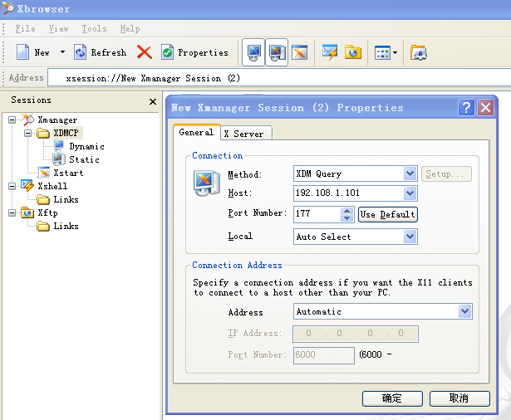
Task: Select the Static session item
Action: 84,159
